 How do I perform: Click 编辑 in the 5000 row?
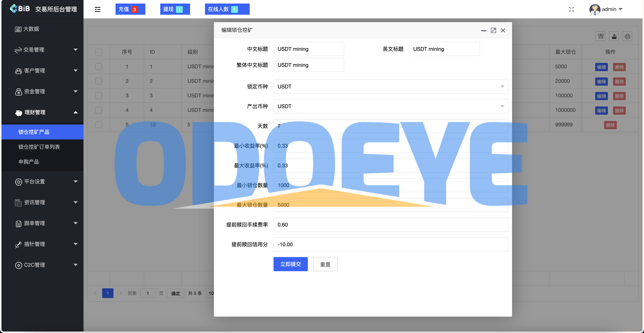click(601, 67)
